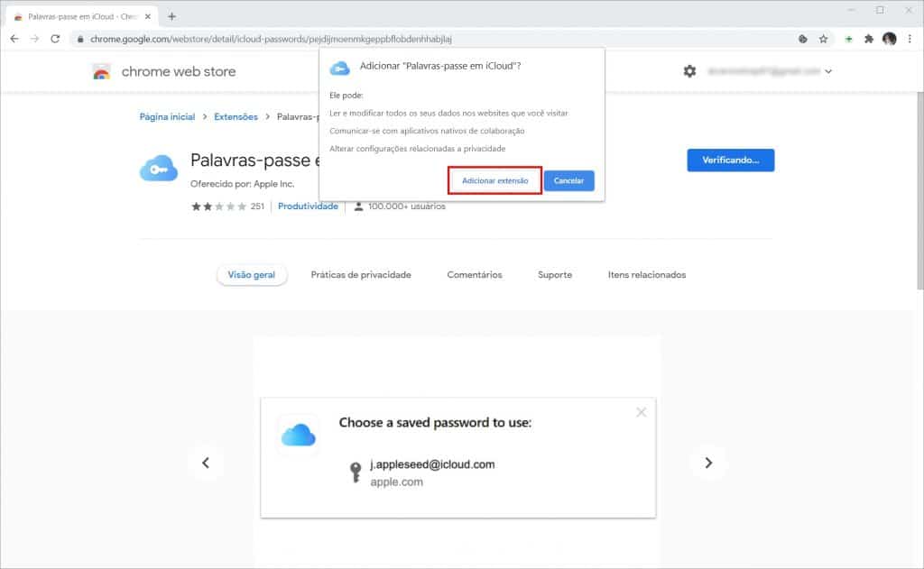
Task: Open the Chrome profile avatar
Action: pyautogui.click(x=889, y=39)
